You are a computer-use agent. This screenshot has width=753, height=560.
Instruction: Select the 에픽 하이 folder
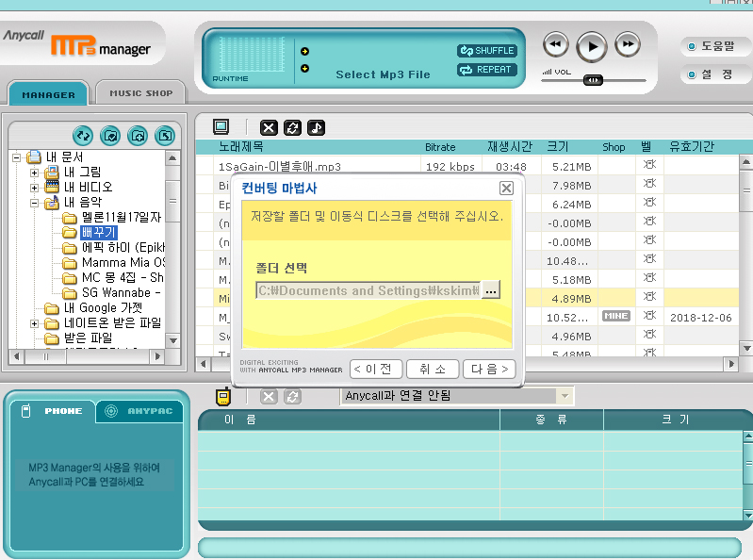point(123,248)
